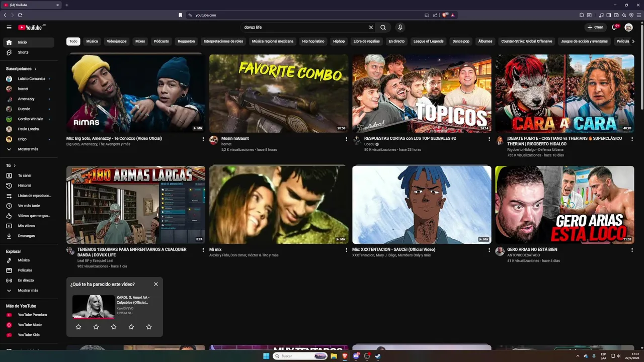Open Windows Start menu
The width and height of the screenshot is (644, 362).
pos(266,356)
